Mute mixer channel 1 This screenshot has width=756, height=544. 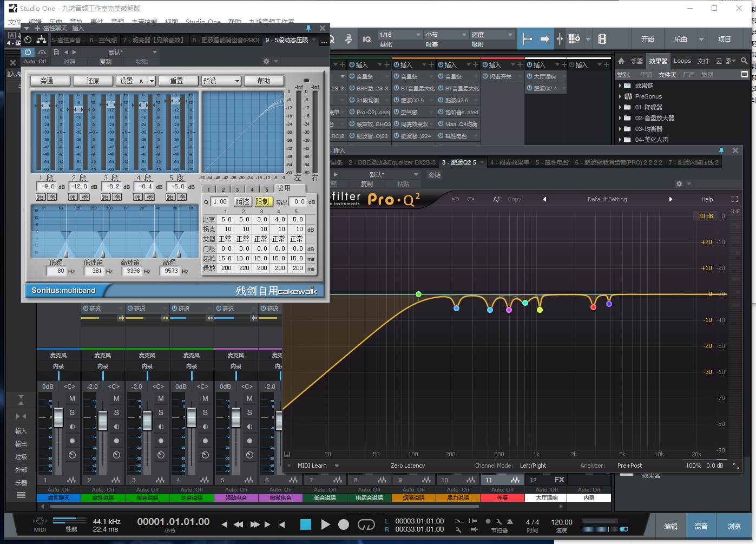point(72,398)
